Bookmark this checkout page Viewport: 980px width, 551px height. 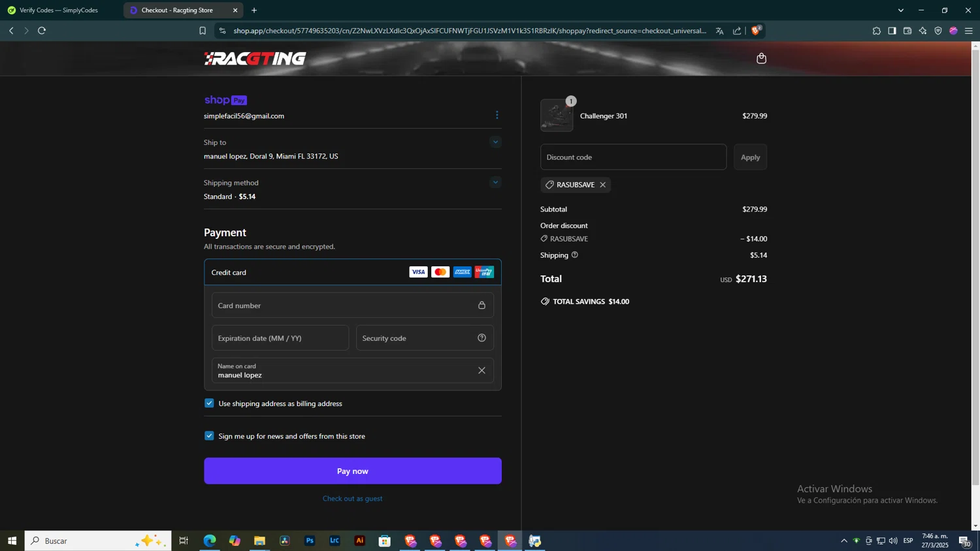[x=203, y=31]
